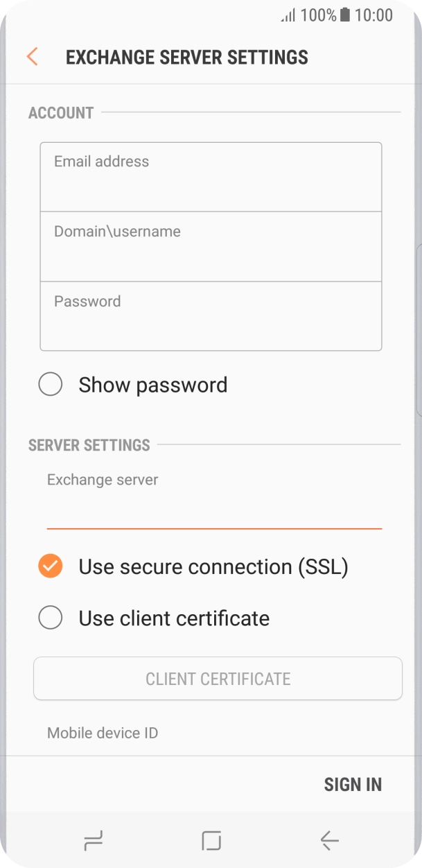Screen dimensions: 422x868
Task: Click the CLIENT CERTIFICATE button
Action: click(x=218, y=679)
